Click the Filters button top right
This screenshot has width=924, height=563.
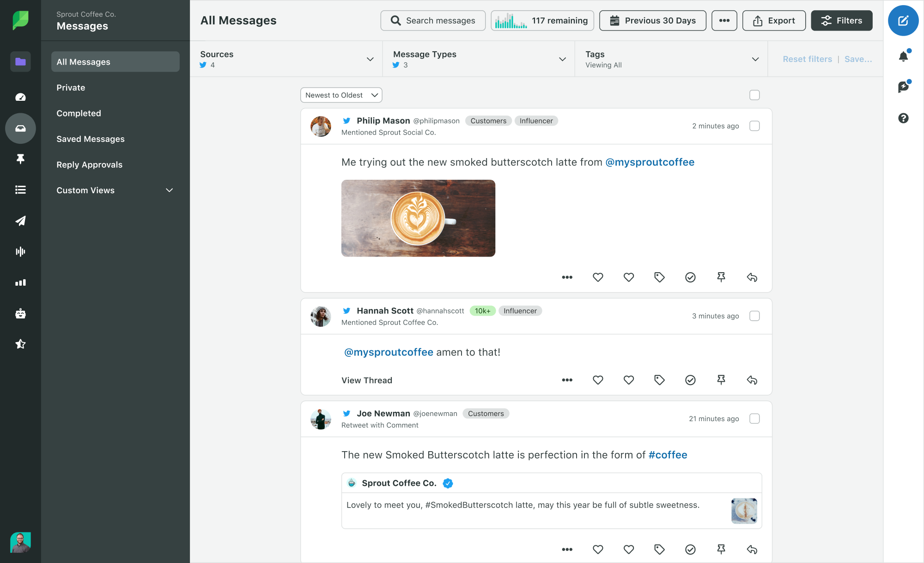[x=842, y=20]
